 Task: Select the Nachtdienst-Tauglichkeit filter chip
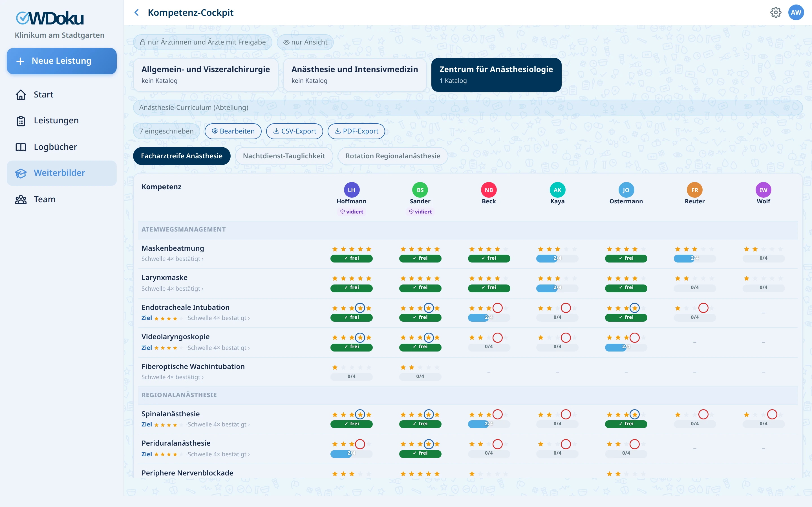[x=284, y=156]
